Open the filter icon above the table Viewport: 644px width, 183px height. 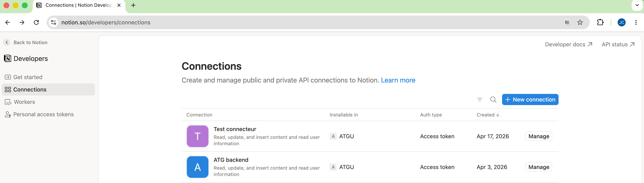point(480,100)
